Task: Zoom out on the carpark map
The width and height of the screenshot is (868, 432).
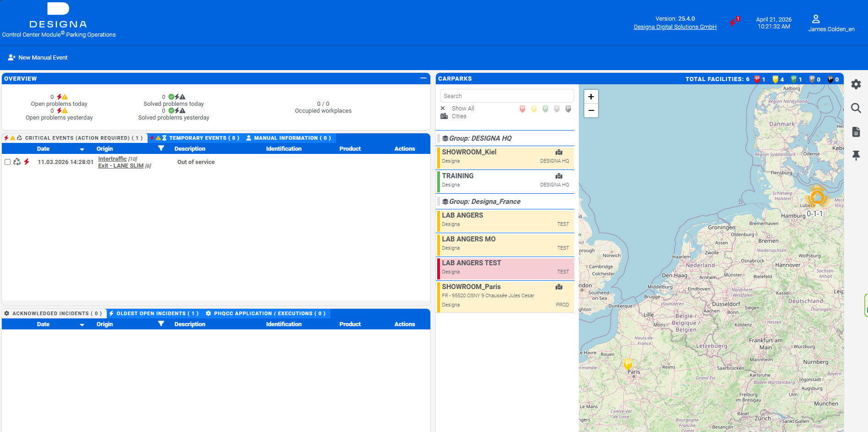Action: click(x=591, y=110)
